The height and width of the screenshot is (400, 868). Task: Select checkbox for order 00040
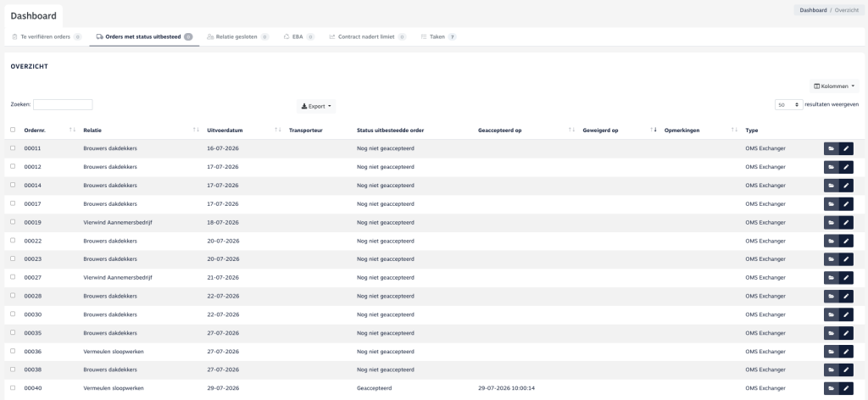13,388
